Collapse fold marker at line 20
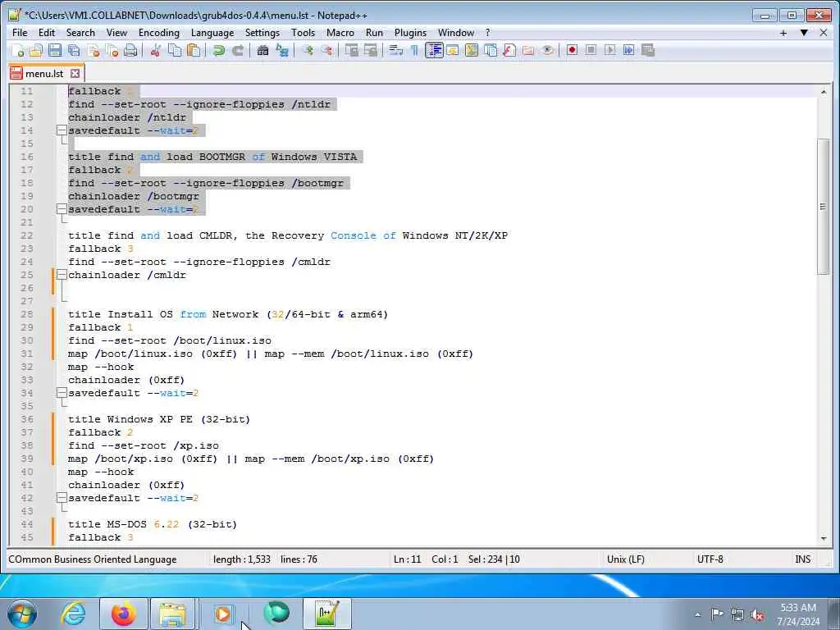The width and height of the screenshot is (840, 630). pos(62,209)
